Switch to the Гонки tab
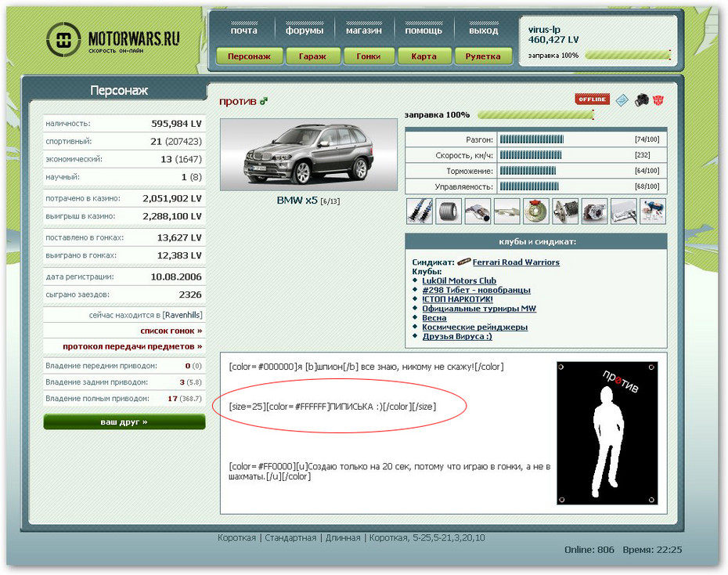The height and width of the screenshot is (575, 728). point(369,56)
